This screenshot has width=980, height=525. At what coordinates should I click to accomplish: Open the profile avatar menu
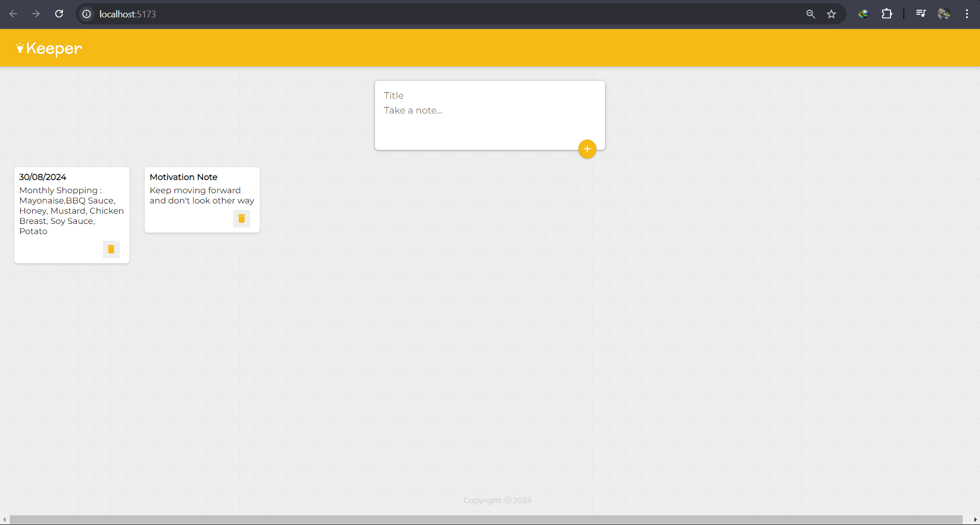[944, 14]
